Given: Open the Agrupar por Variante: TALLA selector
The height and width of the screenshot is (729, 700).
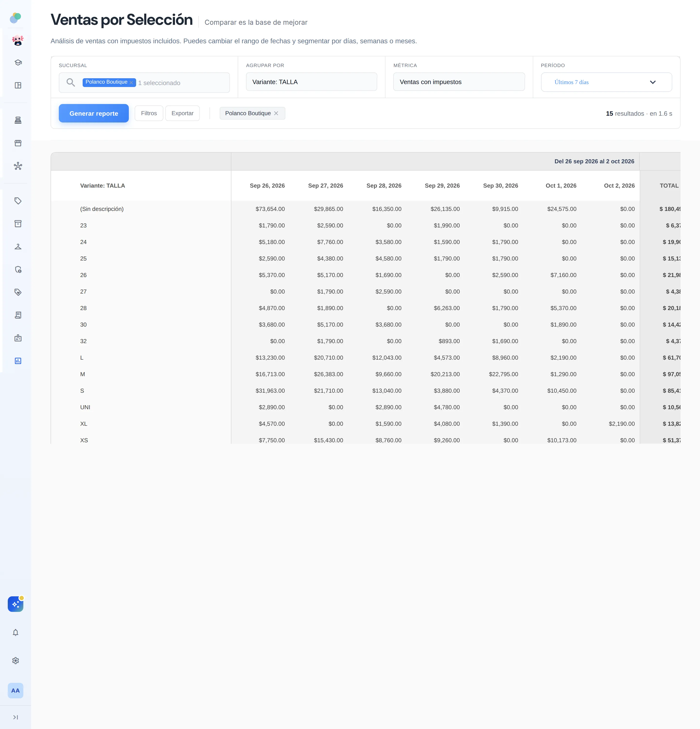Looking at the screenshot, I should click(x=311, y=82).
